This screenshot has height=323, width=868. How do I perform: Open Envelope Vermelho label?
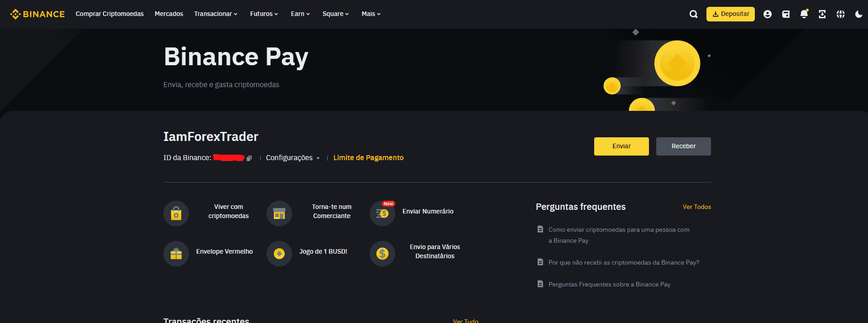(225, 251)
